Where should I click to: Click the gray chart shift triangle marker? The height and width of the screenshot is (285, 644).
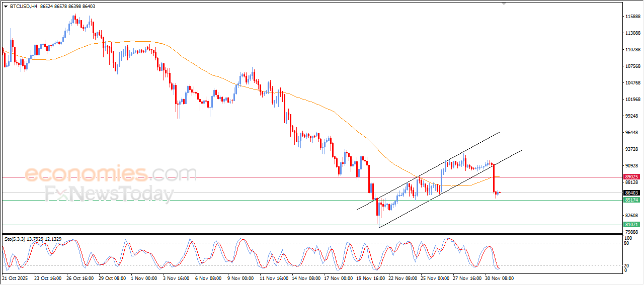(x=504, y=4)
